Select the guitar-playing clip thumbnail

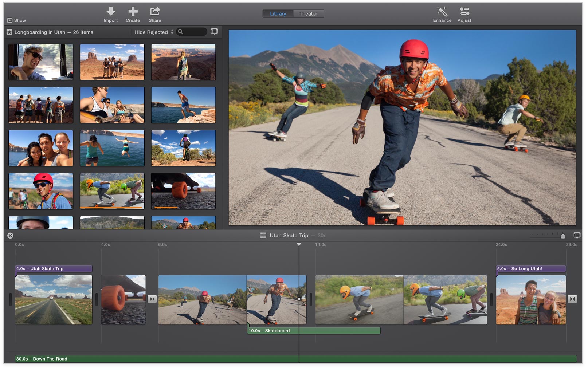pyautogui.click(x=112, y=105)
